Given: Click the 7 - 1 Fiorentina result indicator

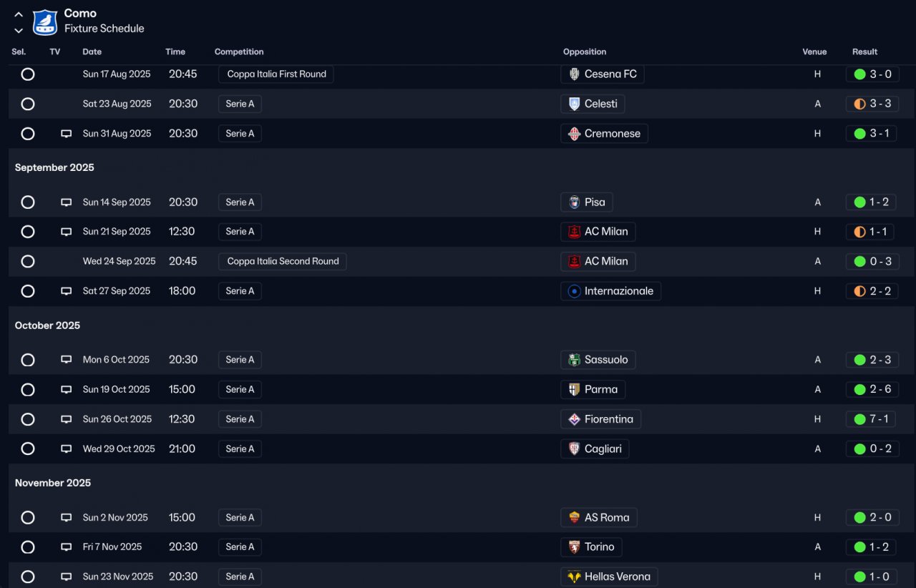Looking at the screenshot, I should pos(872,419).
